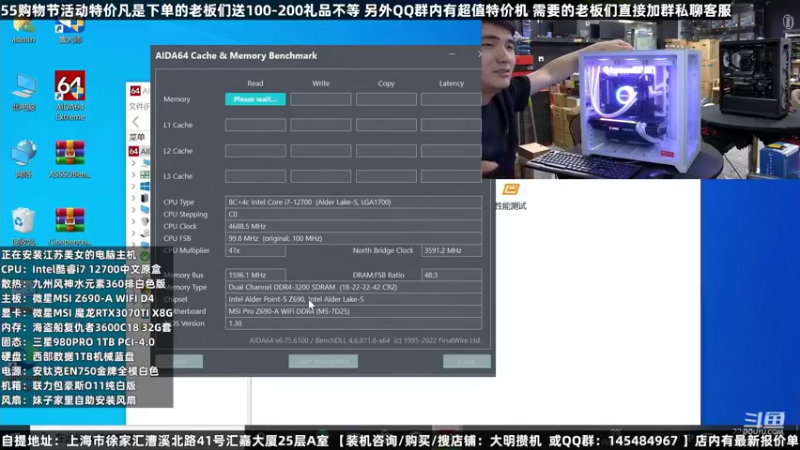800x450 pixels.
Task: Click the Save button in benchmark dialog
Action: coord(179,361)
